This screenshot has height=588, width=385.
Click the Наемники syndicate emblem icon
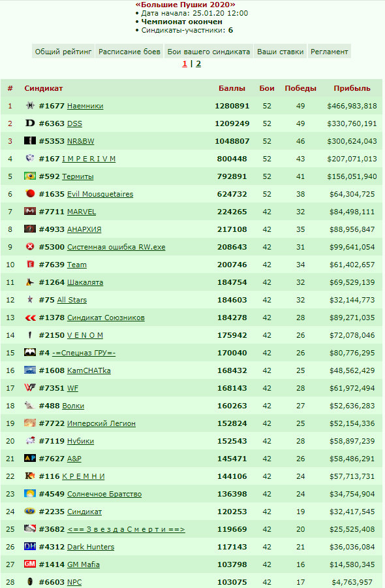30,105
